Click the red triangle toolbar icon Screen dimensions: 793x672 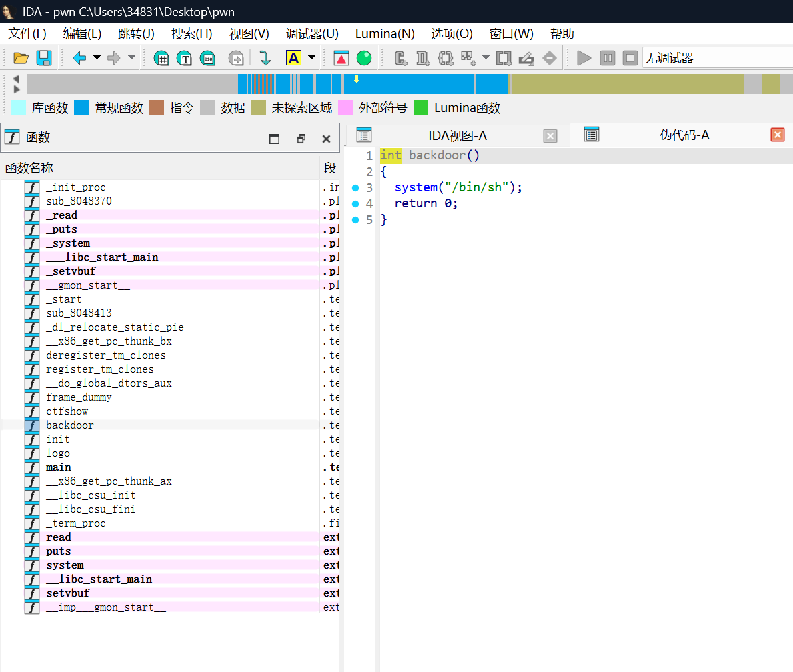point(341,58)
